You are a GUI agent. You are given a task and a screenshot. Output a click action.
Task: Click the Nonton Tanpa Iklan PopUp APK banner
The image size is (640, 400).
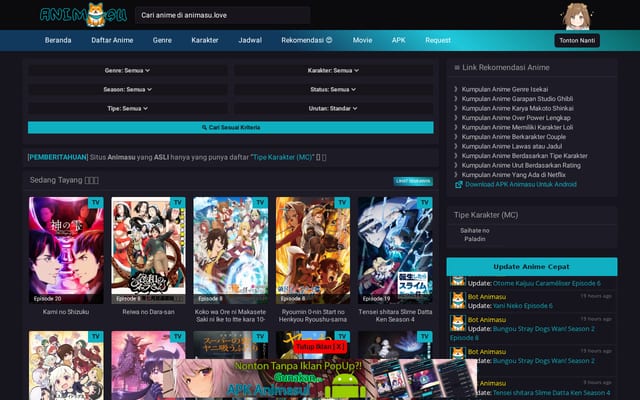320,379
